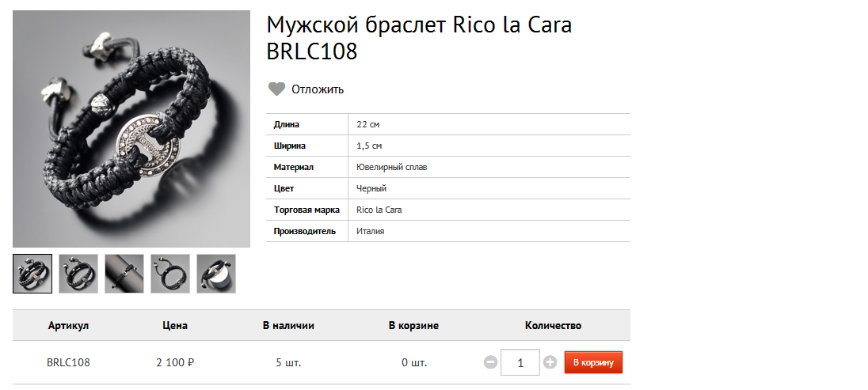868x390 pixels.
Task: Select the fifth thumbnail with metal plate
Action: click(x=216, y=274)
